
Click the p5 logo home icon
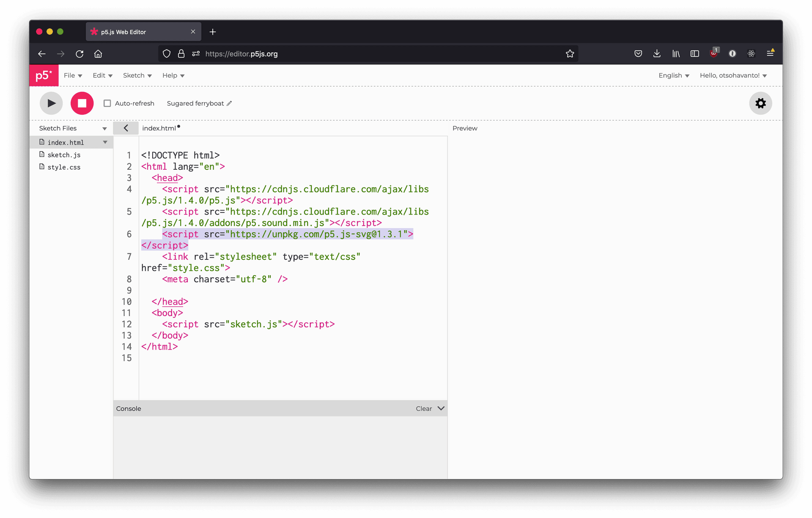(x=44, y=74)
